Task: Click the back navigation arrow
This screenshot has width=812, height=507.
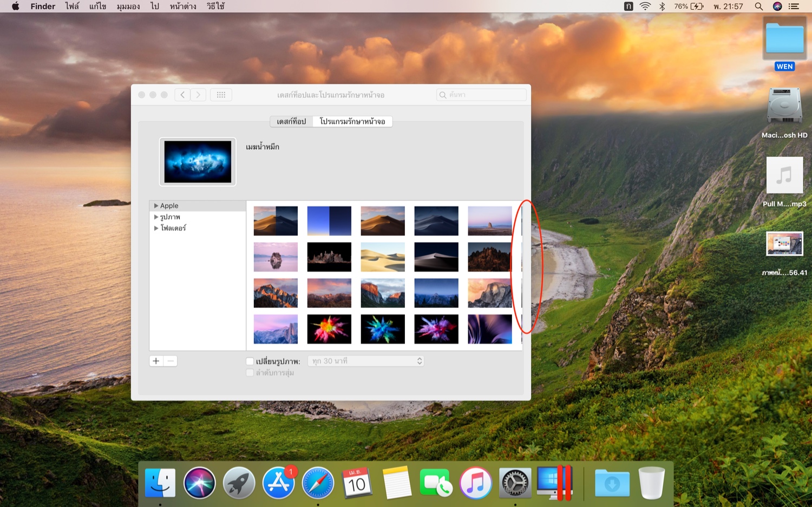Action: click(182, 95)
